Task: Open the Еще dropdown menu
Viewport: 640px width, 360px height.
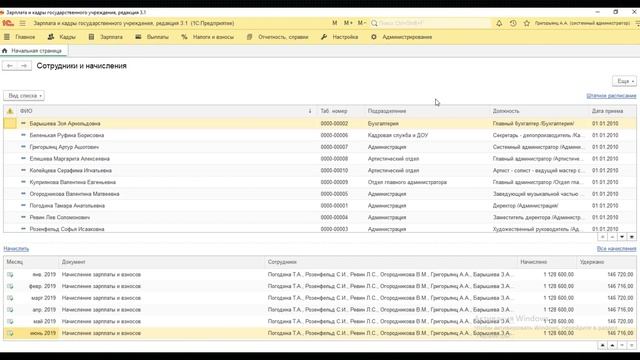Action: click(624, 81)
